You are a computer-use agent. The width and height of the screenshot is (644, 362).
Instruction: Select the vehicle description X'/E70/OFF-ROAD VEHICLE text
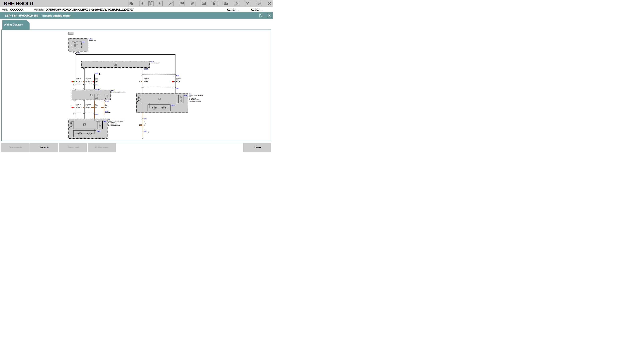(x=90, y=10)
